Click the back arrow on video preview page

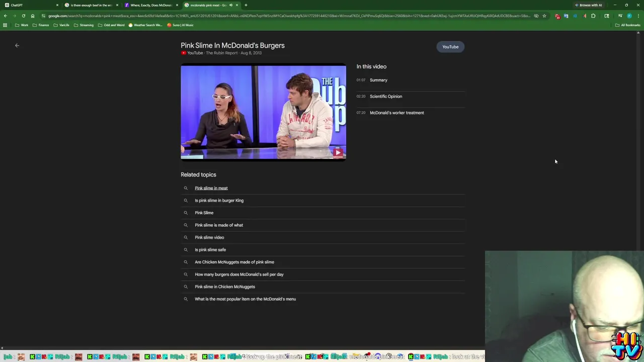[17, 45]
